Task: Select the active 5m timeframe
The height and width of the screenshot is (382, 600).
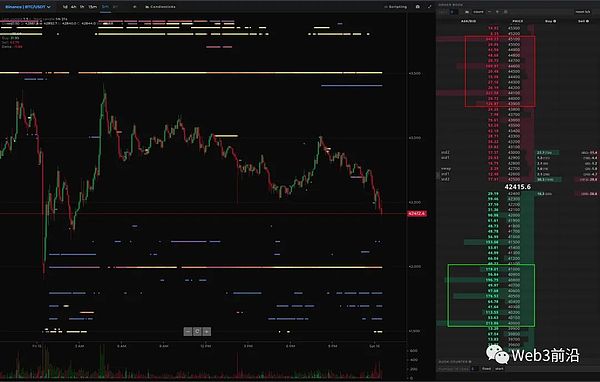Action: [106, 7]
